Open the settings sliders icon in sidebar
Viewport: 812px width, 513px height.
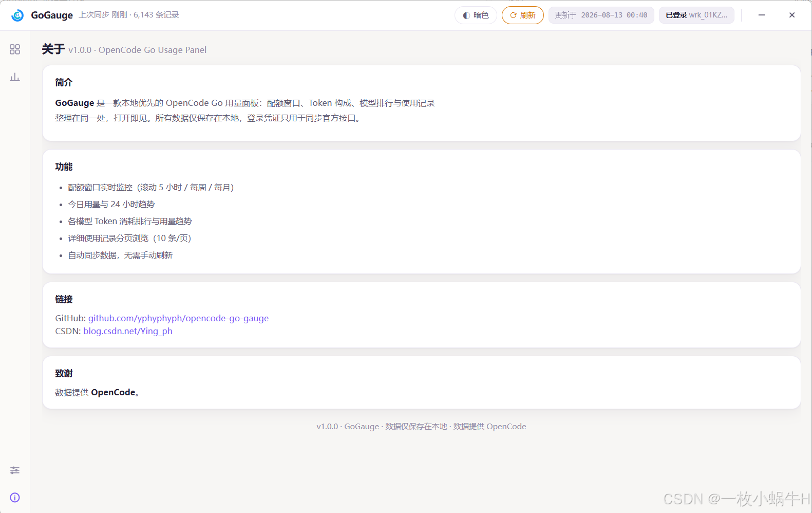15,470
